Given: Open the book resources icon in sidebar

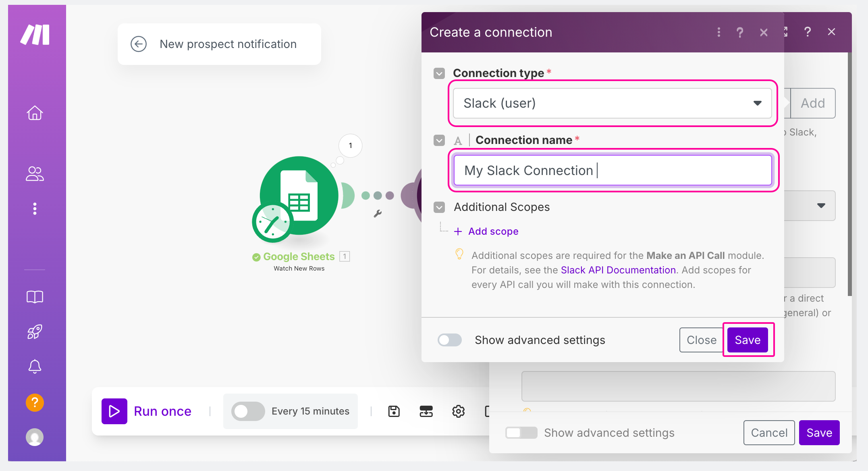Looking at the screenshot, I should [x=35, y=297].
